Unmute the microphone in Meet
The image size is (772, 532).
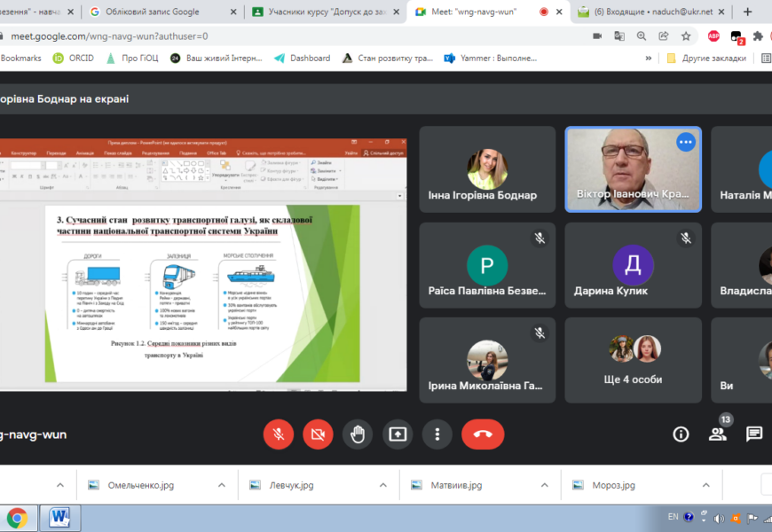tap(278, 434)
